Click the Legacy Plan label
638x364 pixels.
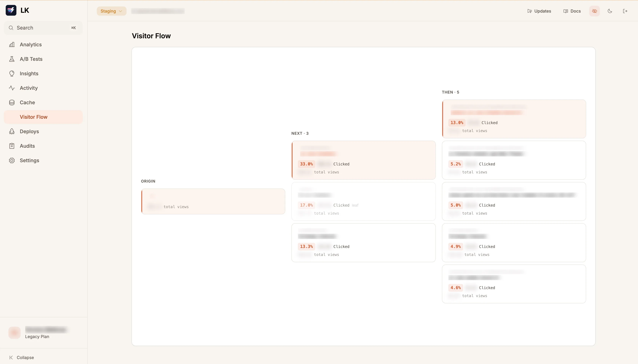coord(37,337)
